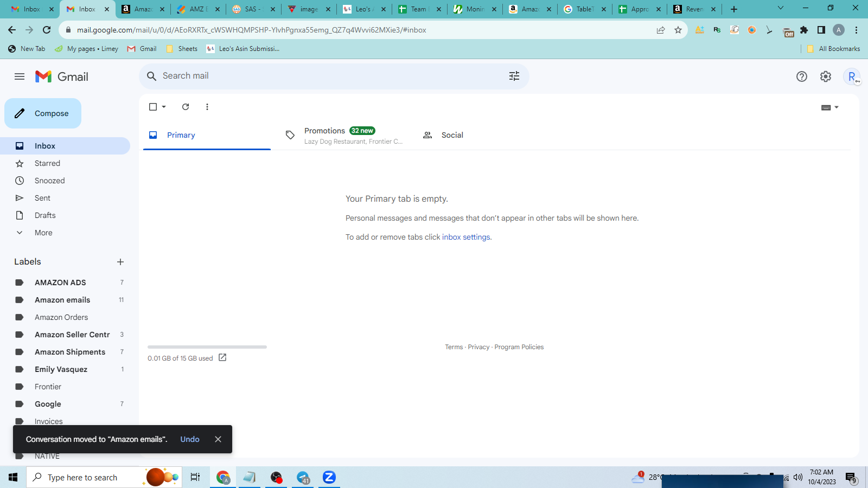This screenshot has height=488, width=868.
Task: Bookmark this page with the star
Action: 678,30
